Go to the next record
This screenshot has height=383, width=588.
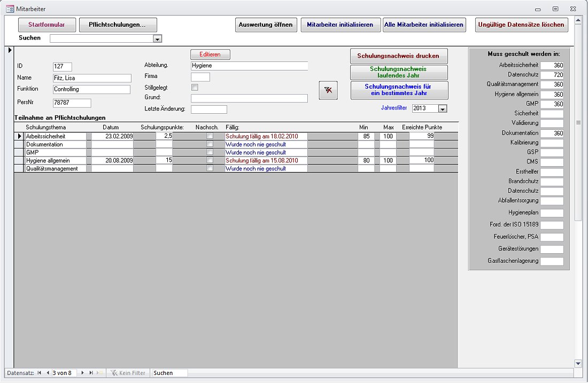[82, 373]
